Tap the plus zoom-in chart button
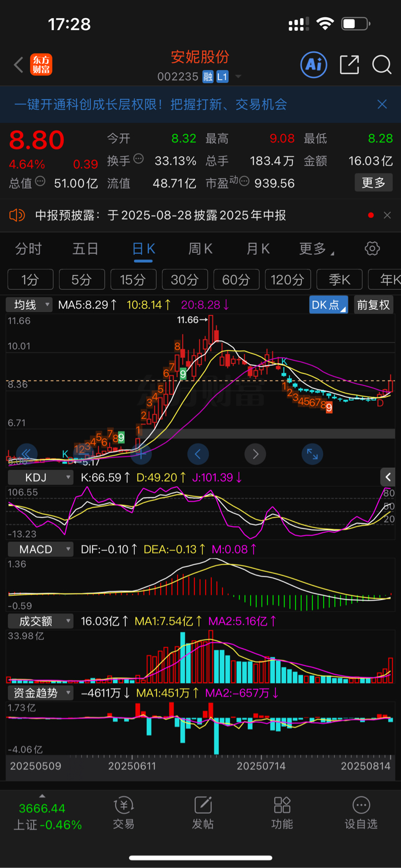Image resolution: width=401 pixels, height=868 pixels. pyautogui.click(x=141, y=454)
